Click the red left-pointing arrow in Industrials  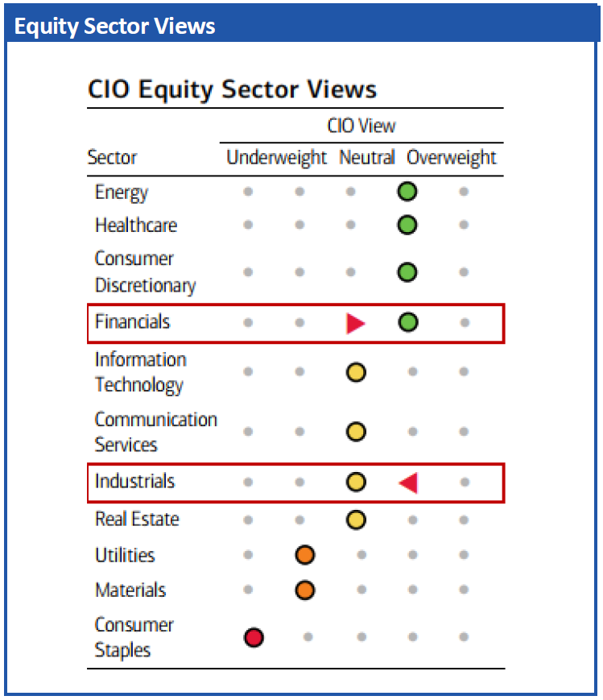point(408,483)
